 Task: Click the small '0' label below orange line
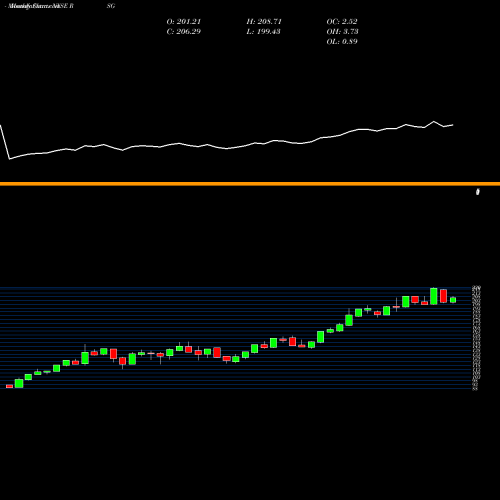tap(478, 192)
